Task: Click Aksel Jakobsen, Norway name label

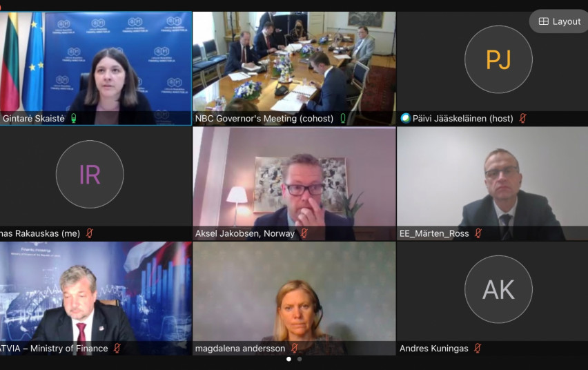Action: tap(245, 233)
